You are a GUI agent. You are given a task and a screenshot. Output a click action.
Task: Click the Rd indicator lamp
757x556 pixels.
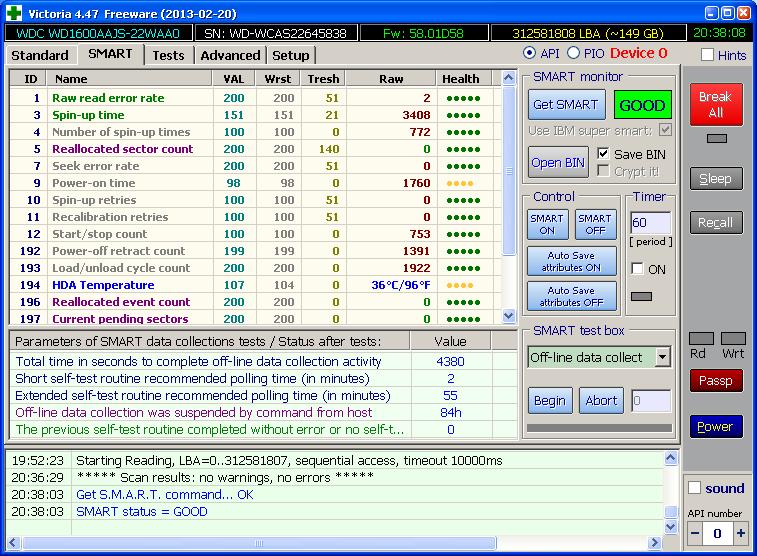click(x=701, y=338)
